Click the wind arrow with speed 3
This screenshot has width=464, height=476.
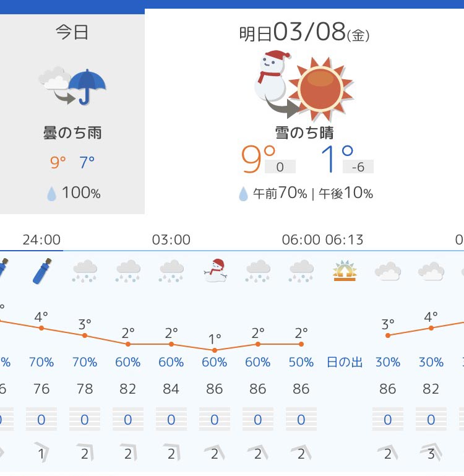pyautogui.click(x=431, y=453)
